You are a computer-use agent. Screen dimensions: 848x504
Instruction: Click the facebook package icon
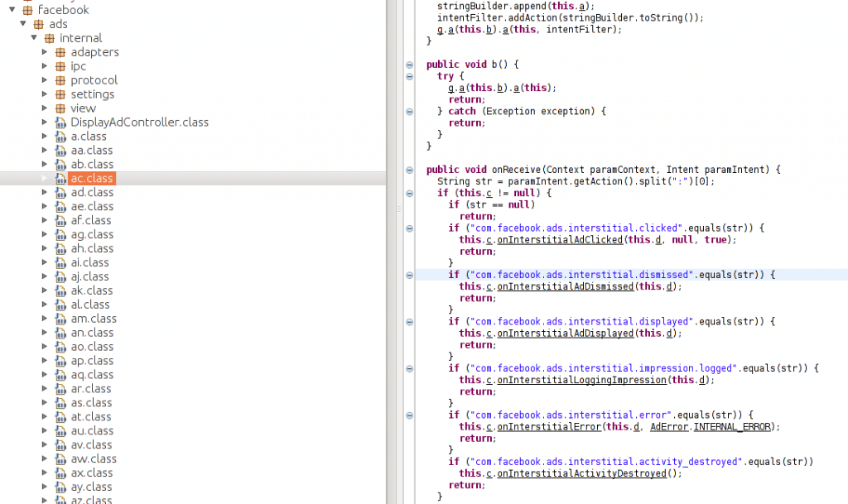(27, 10)
